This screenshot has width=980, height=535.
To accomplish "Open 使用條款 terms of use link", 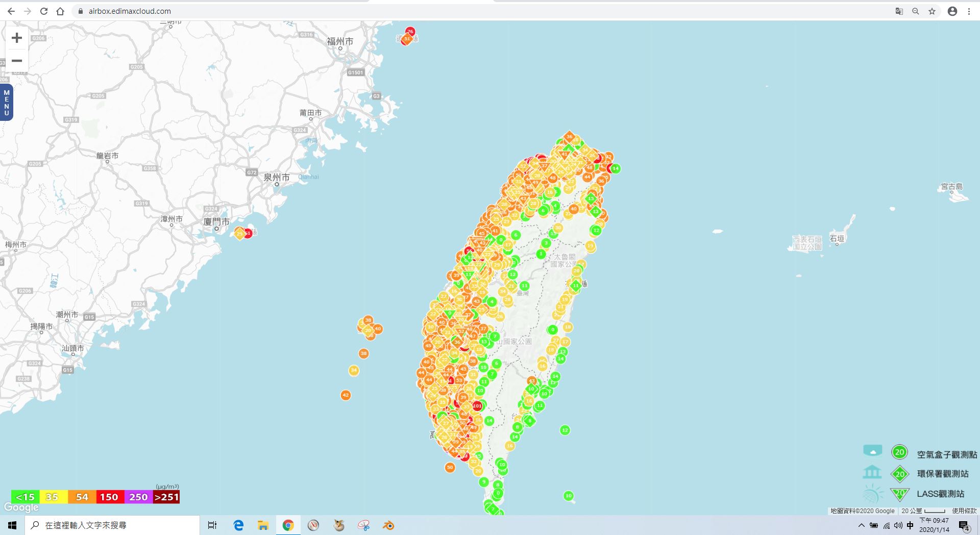I will (x=964, y=511).
